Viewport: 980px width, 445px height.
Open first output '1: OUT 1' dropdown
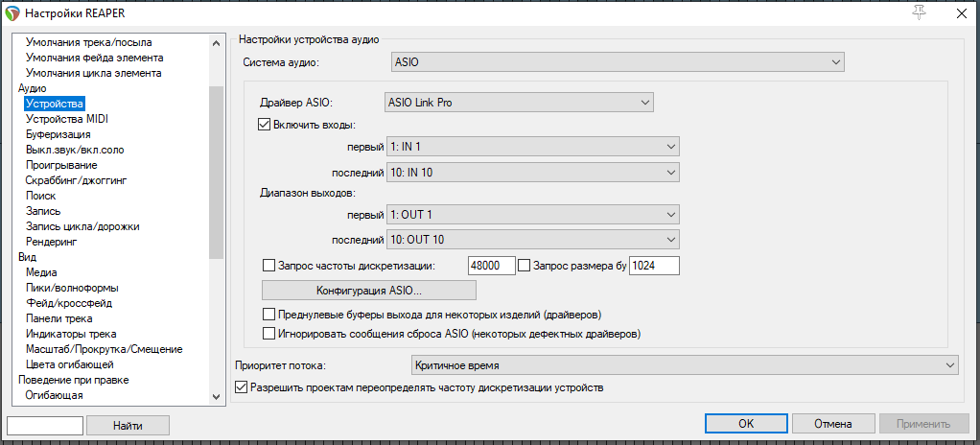pos(532,214)
